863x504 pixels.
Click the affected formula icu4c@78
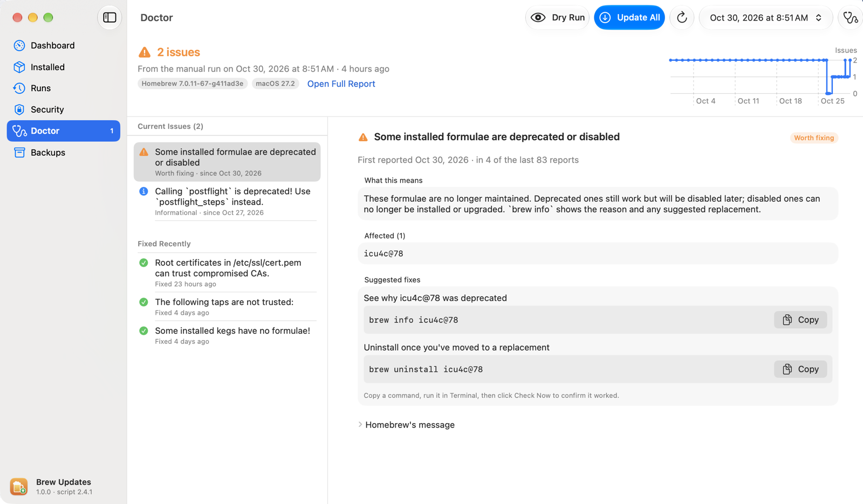click(x=383, y=253)
